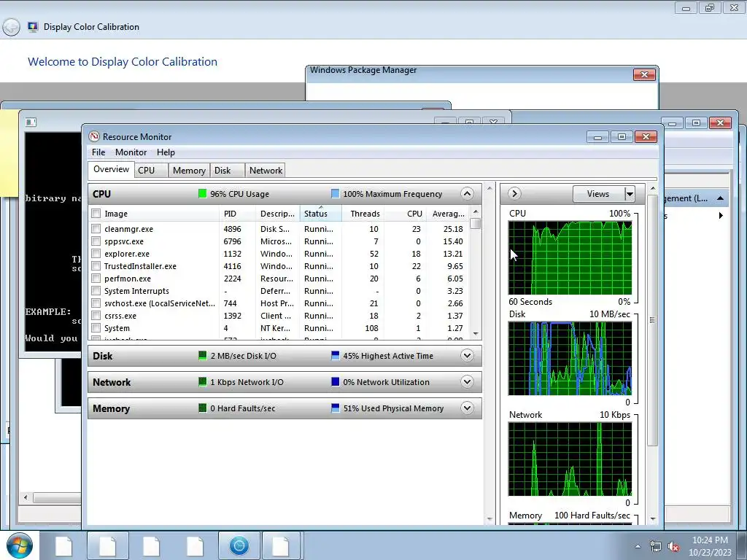
Task: Check the System Interrupts checkbox
Action: pos(96,290)
